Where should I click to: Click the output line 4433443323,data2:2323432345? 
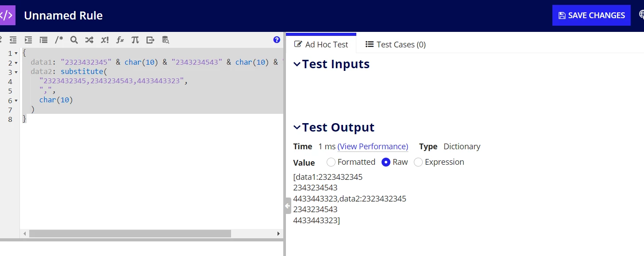[350, 198]
